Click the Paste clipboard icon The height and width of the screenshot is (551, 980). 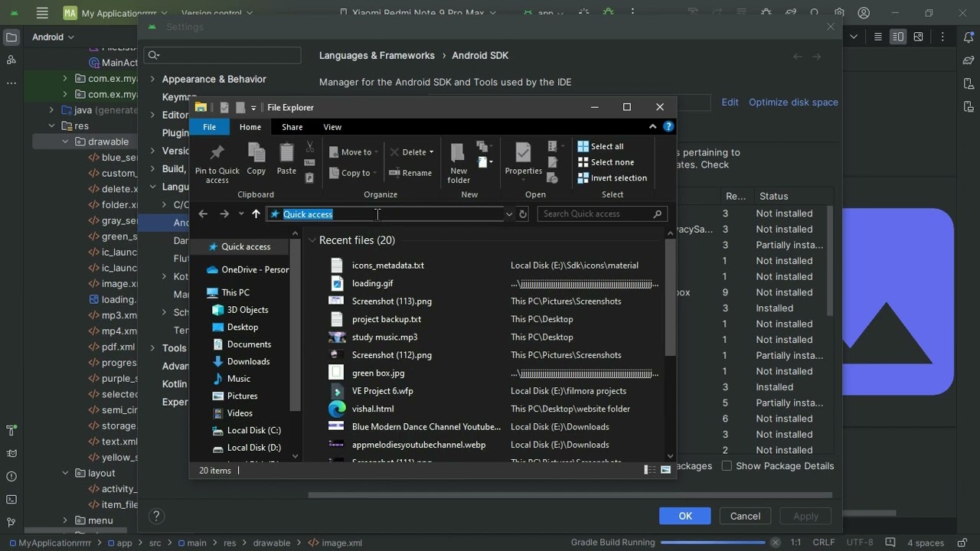(286, 159)
